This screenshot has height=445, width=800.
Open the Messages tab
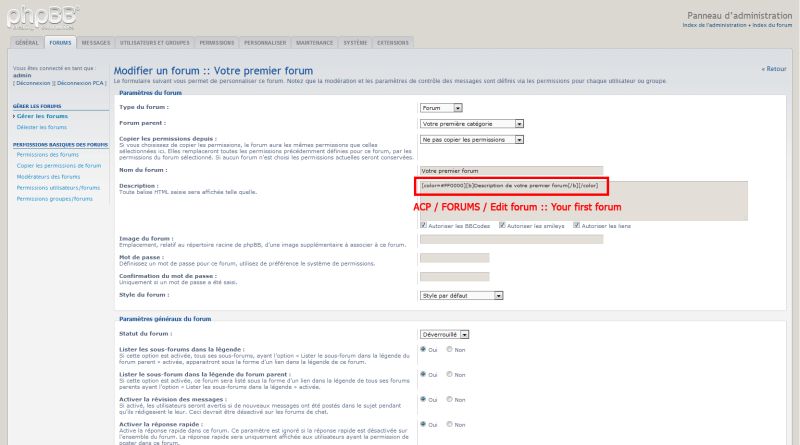click(x=96, y=43)
